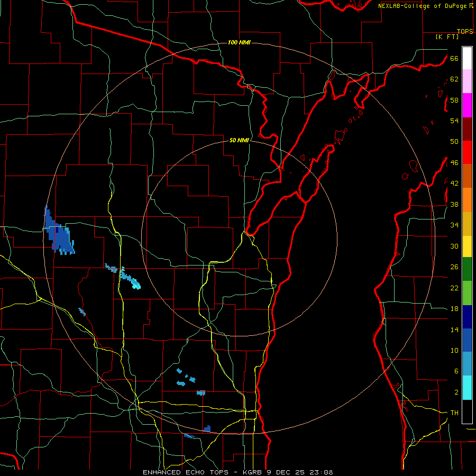Pick the bright red legend swatch
This screenshot has height=476, width=476.
(x=467, y=152)
